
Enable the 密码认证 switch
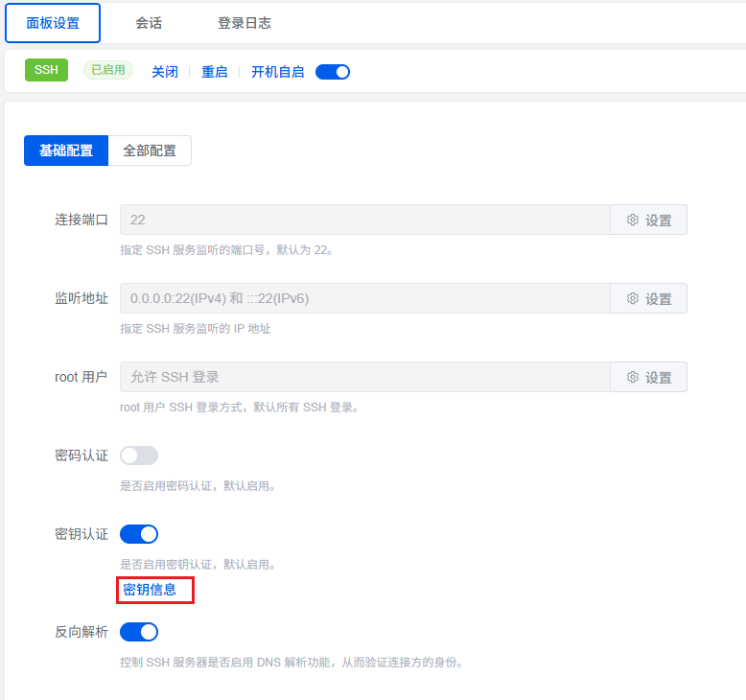pyautogui.click(x=139, y=455)
